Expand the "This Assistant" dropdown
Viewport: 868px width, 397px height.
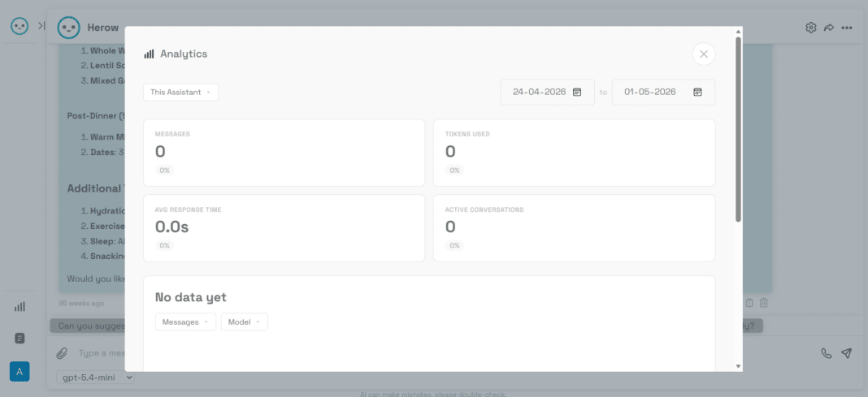tap(180, 93)
